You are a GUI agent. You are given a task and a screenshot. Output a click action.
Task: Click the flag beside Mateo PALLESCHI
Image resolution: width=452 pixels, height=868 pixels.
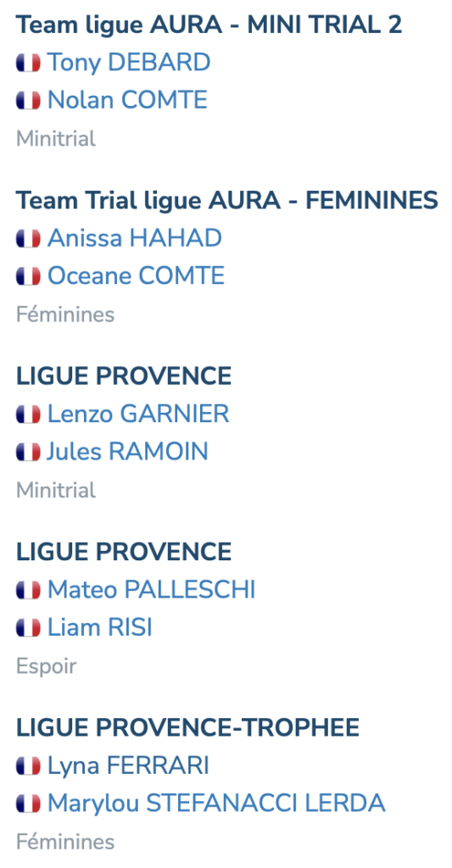(28, 591)
